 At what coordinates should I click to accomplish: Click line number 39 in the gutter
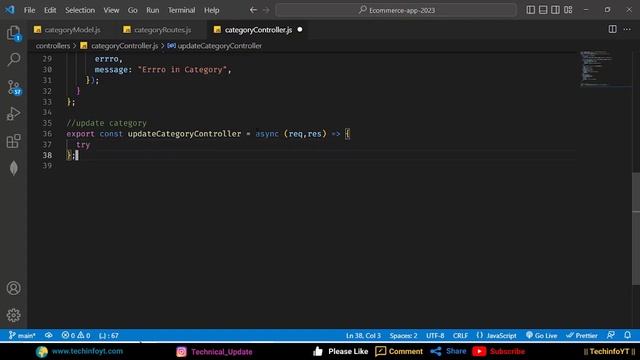[47, 166]
